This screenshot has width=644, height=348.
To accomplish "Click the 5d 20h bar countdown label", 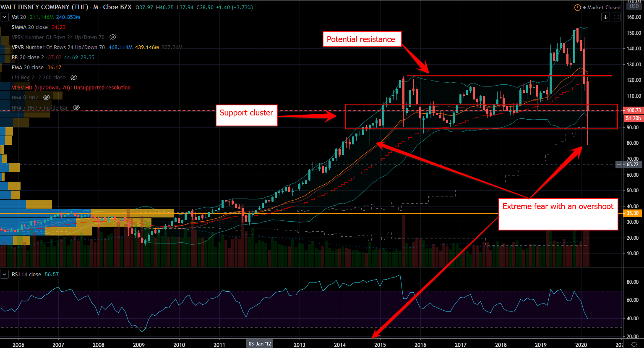I will click(x=634, y=118).
